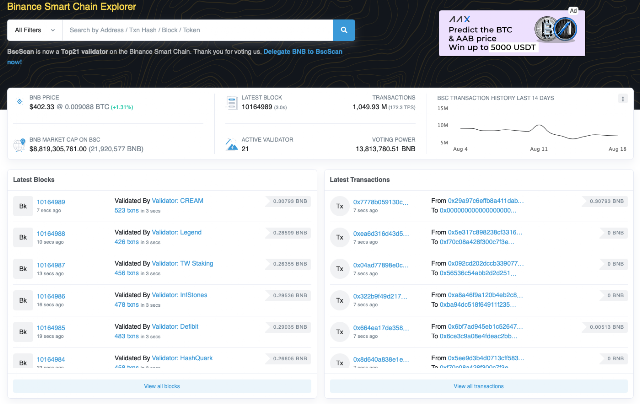This screenshot has height=404, width=640.
Task: Open the 428 txns link
Action: tap(127, 242)
